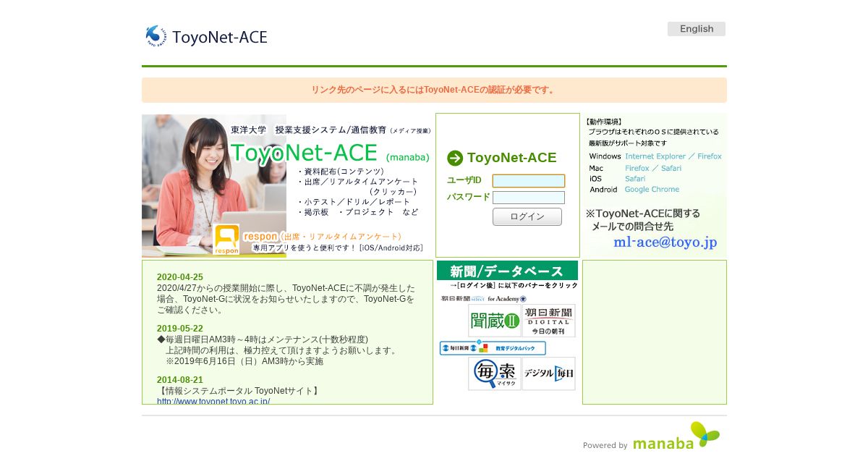Click the 2020-04-25 news date
Viewport: 868px width, 456px height.
(180, 277)
